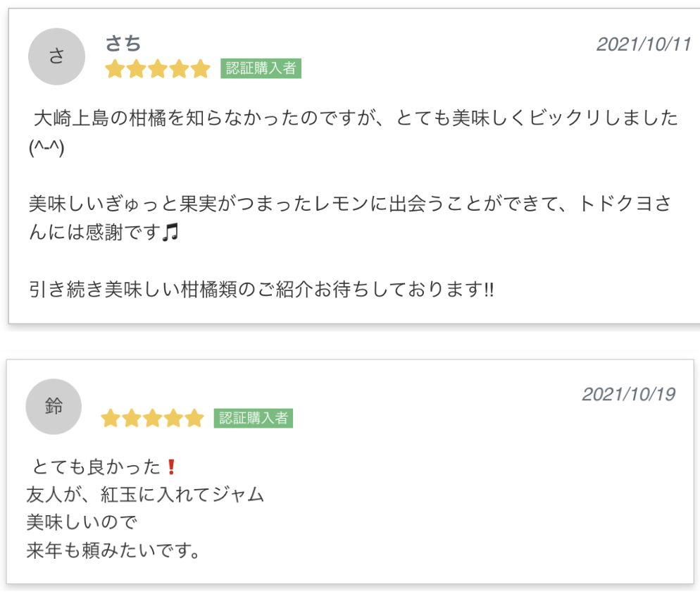700x592 pixels.
Task: Click the line 引き続き美味しい柑橘類のご紹介
Action: 261,289
